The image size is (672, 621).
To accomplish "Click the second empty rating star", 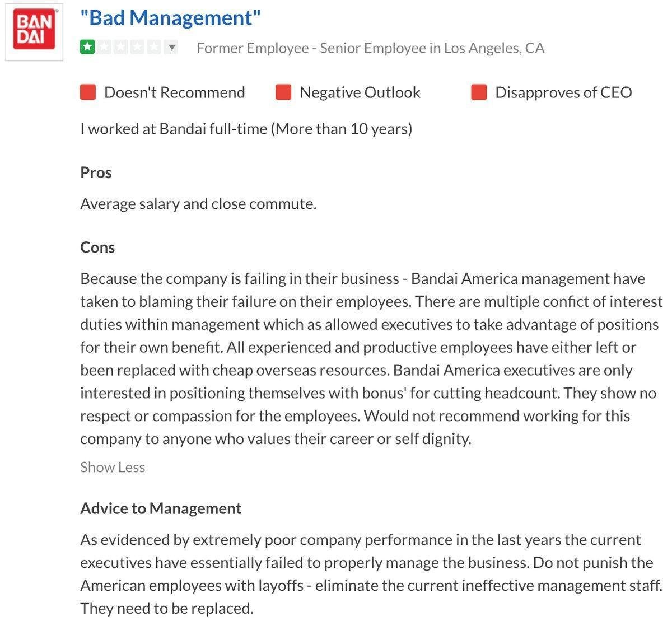I will coord(104,48).
